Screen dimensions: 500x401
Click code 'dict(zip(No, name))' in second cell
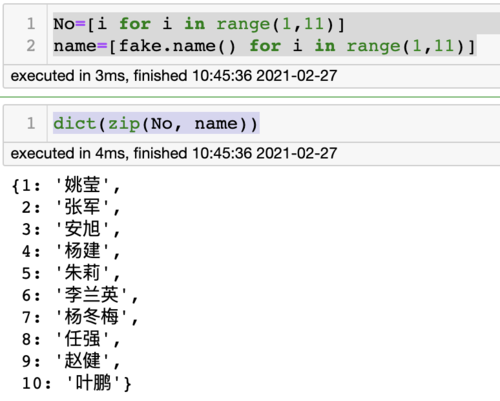156,124
